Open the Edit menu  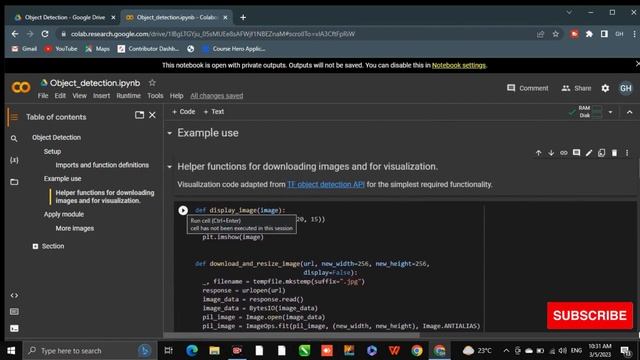point(60,96)
